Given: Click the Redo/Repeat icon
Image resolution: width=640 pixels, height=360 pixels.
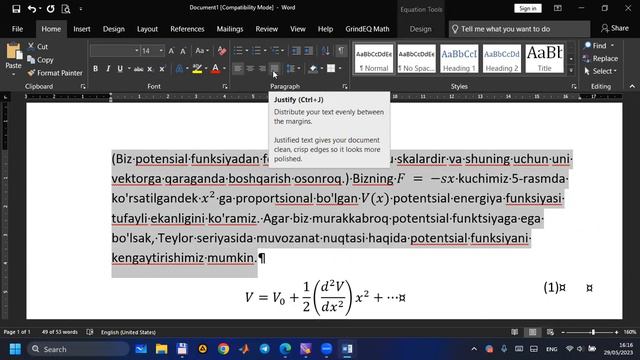Looking at the screenshot, I should point(50,9).
